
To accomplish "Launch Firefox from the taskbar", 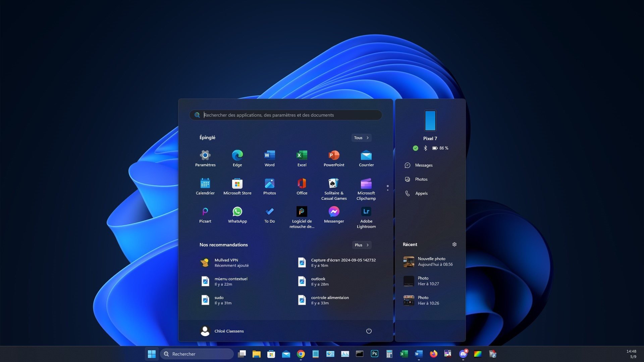I will click(x=433, y=354).
